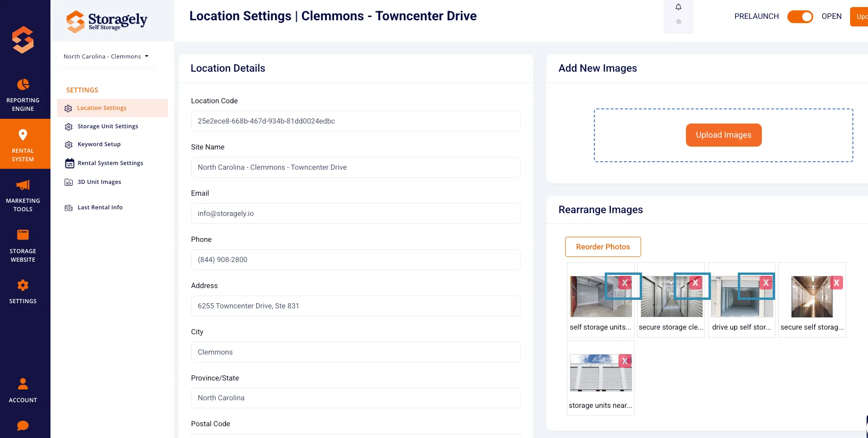Click the Storagely Self Storage logo
This screenshot has width=868, height=438.
click(x=107, y=21)
